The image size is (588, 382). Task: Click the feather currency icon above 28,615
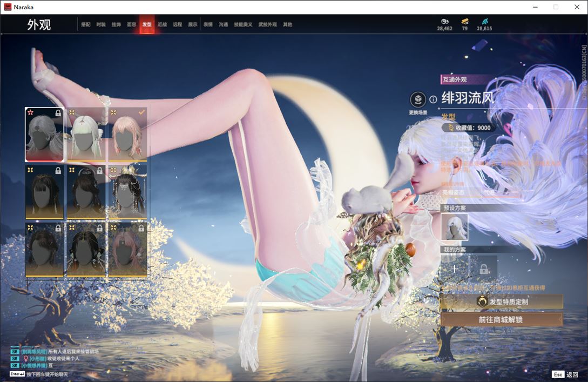point(484,22)
